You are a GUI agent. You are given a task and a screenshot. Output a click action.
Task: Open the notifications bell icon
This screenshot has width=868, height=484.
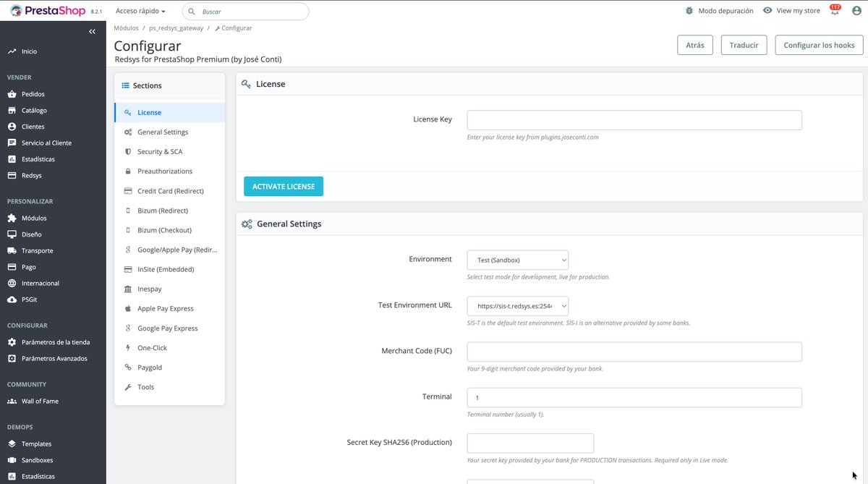(x=835, y=11)
